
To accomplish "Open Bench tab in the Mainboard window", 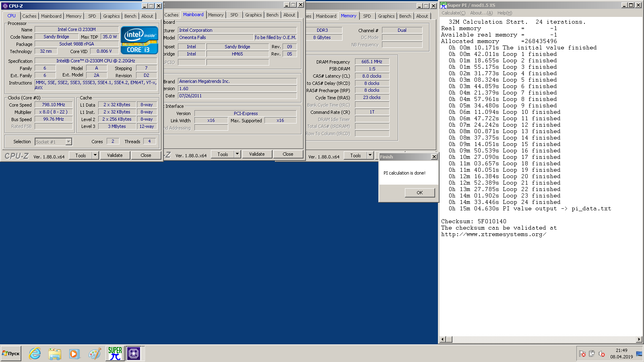I will 272,15.
